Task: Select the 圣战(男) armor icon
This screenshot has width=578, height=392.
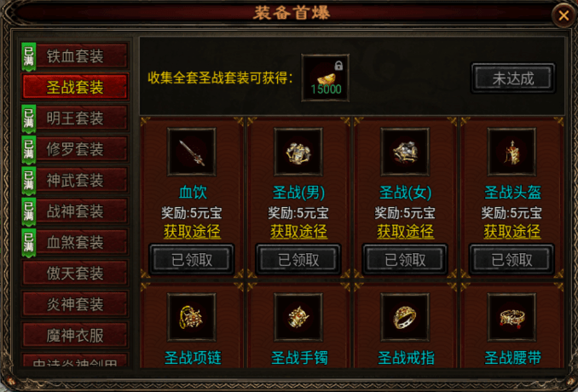Action: (298, 153)
